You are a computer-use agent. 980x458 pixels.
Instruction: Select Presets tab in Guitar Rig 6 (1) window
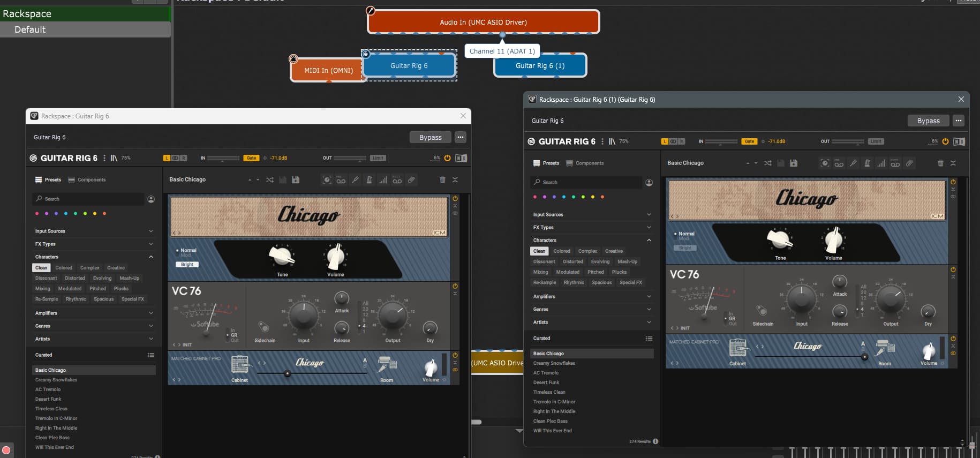546,163
